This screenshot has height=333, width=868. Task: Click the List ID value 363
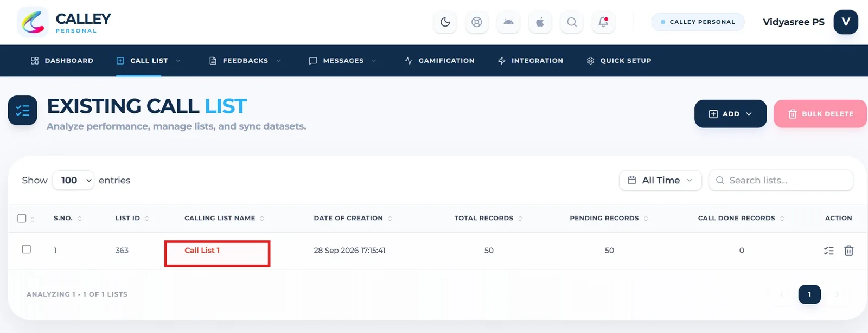122,251
